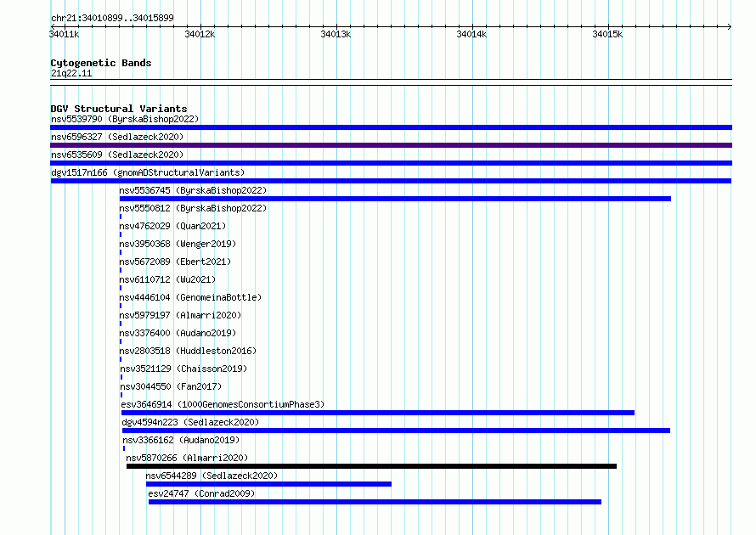Open the nsv6544289 (Sedlazeck2020) label
The width and height of the screenshot is (756, 535).
coord(212,476)
